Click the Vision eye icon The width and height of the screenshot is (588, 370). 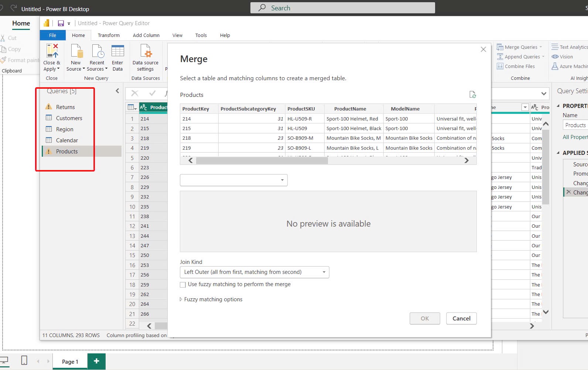click(x=555, y=57)
